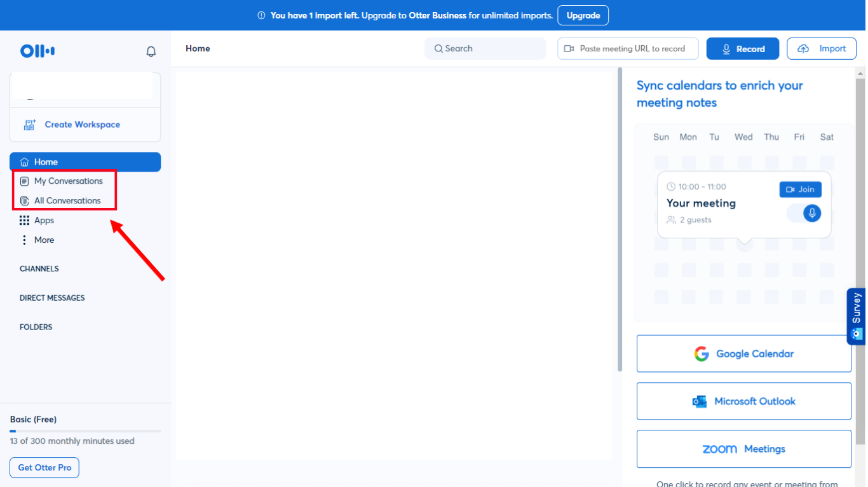Click the cloud upload icon on Import
The width and height of the screenshot is (868, 487).
click(803, 49)
